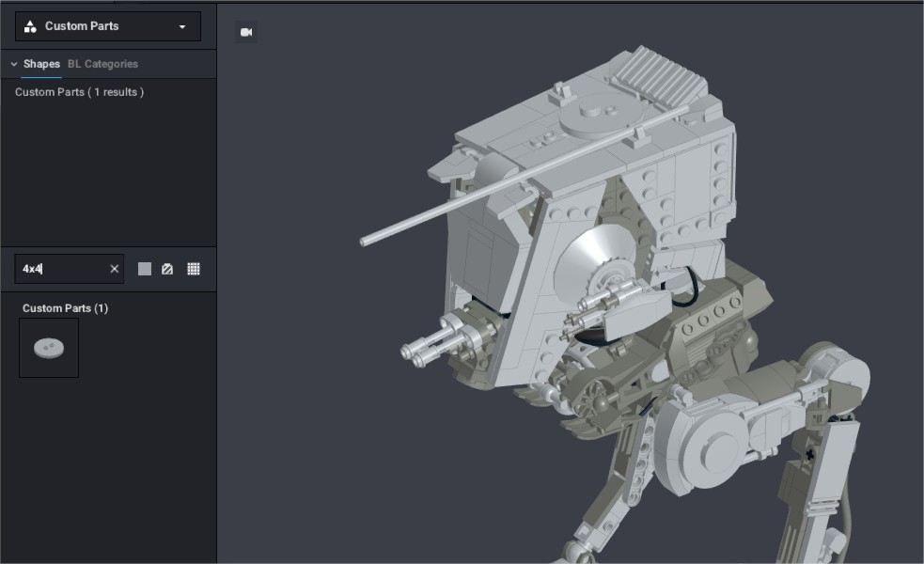This screenshot has width=924, height=564.
Task: Collapse the Shapes section chevron
Action: 13,64
